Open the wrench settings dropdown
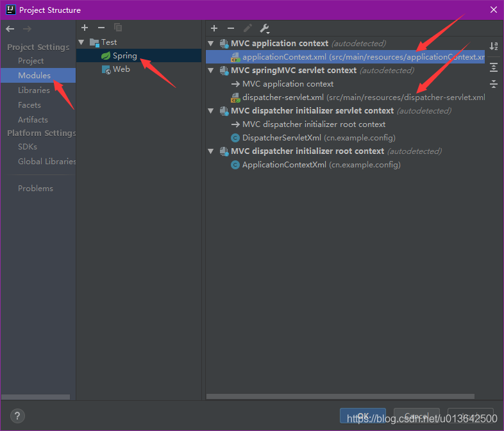Viewport: 504px width, 431px height. [265, 29]
